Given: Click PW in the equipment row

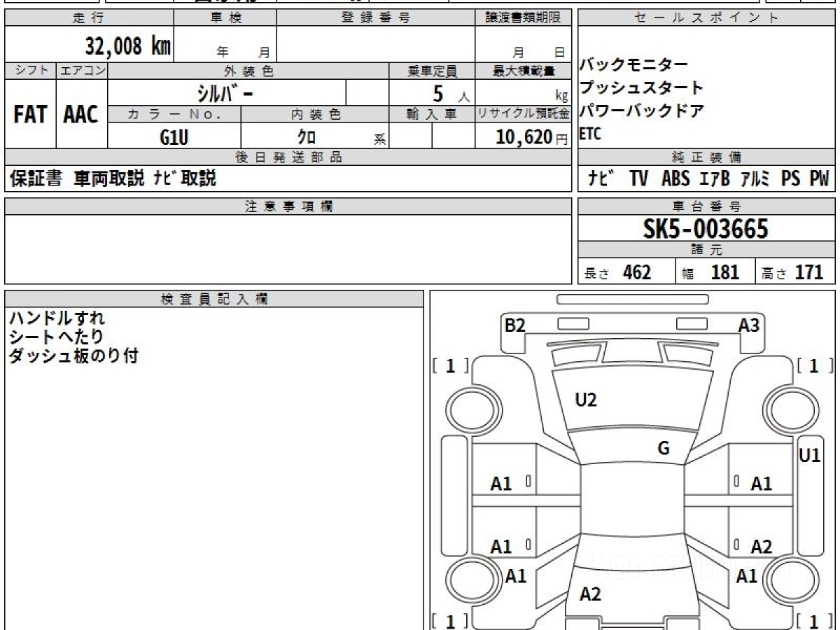Looking at the screenshot, I should (x=819, y=179).
